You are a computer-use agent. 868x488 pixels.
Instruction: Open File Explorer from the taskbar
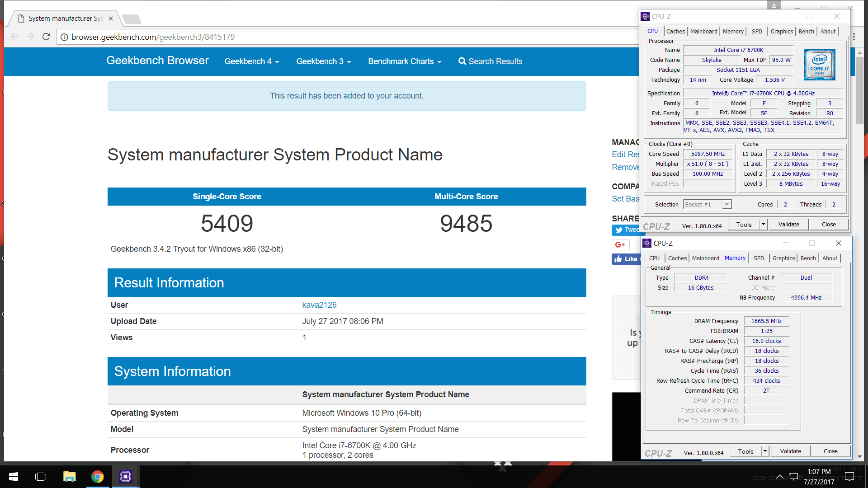click(x=69, y=477)
